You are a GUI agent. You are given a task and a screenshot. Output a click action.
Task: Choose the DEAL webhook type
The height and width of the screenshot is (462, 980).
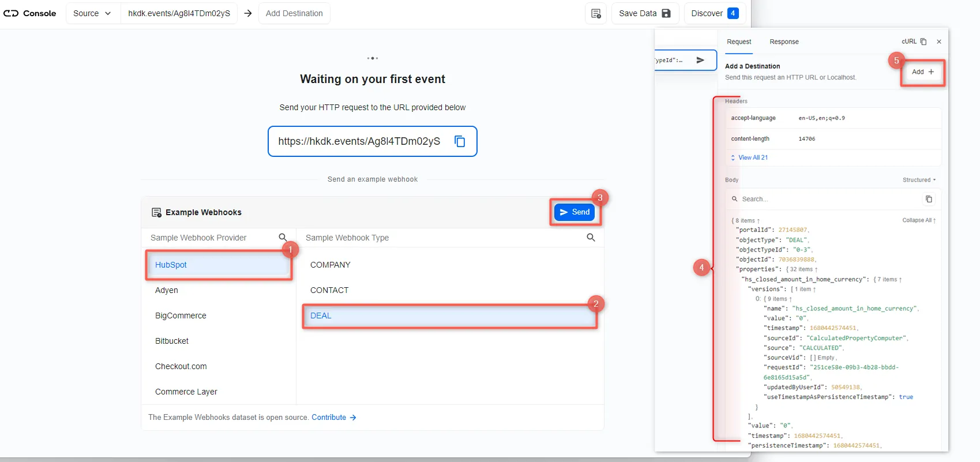click(x=450, y=315)
